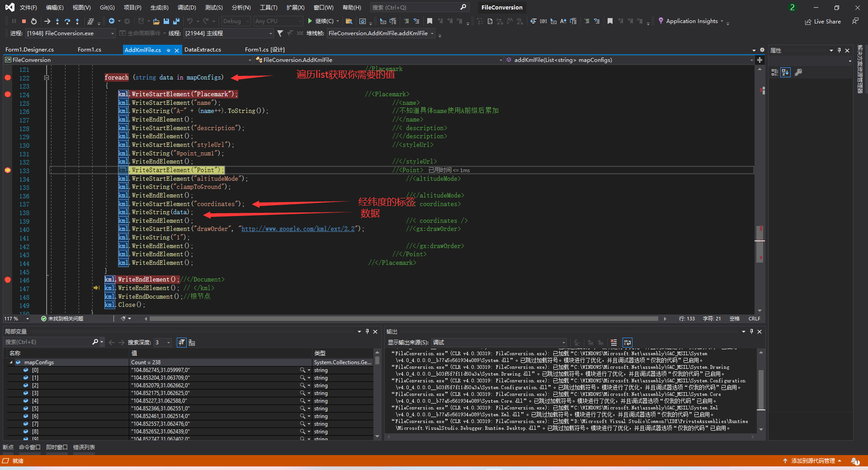Restart debugging with the circular arrow icon
868x470 pixels.
coord(34,21)
